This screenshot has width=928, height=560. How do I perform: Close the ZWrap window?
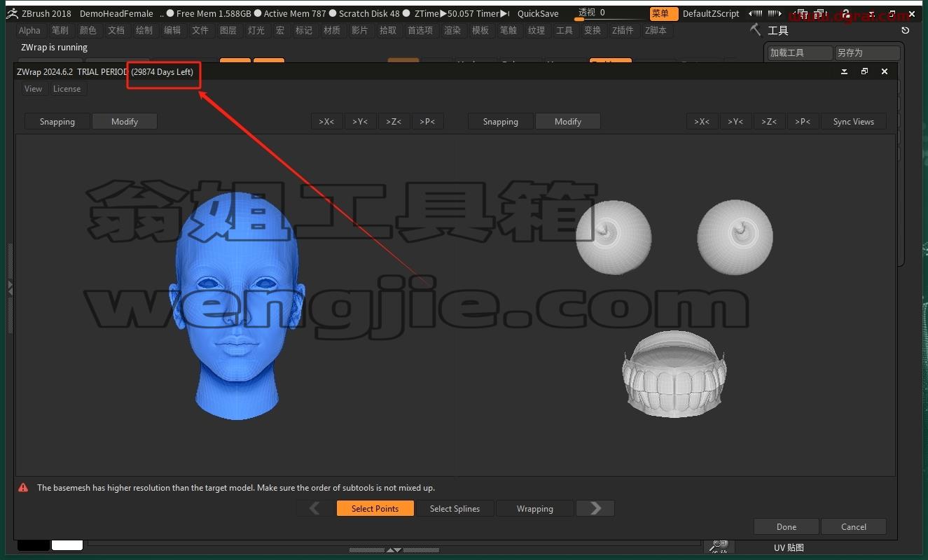[x=885, y=71]
